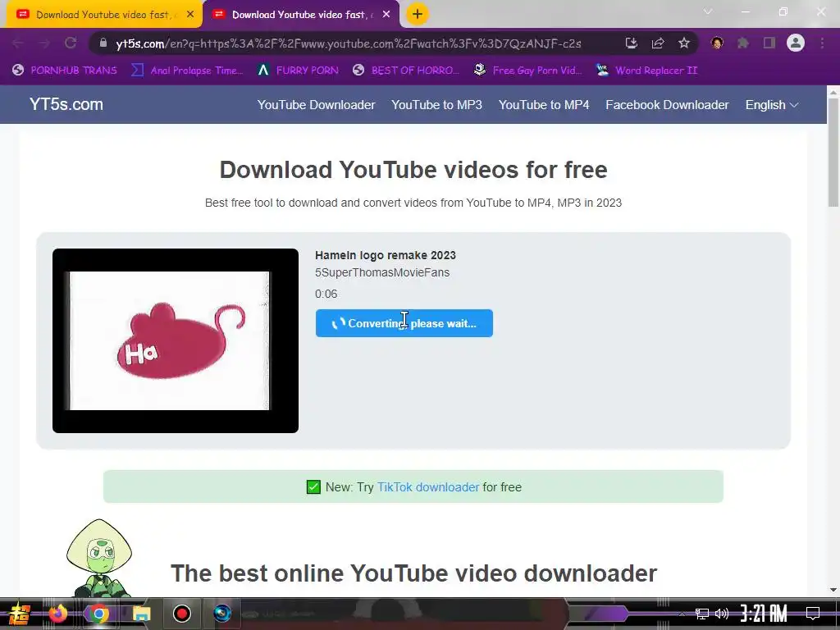Click the Hameln logo video thumbnail
840x630 pixels.
point(176,340)
